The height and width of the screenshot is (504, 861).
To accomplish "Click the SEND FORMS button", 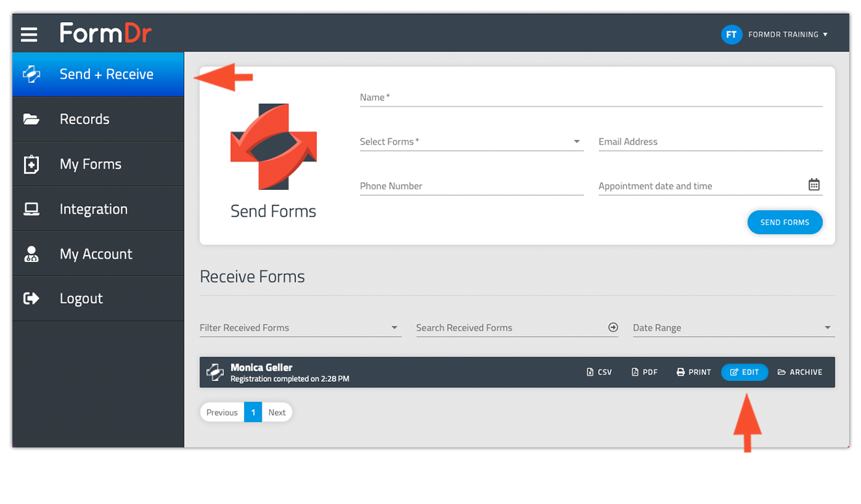I will [x=785, y=222].
